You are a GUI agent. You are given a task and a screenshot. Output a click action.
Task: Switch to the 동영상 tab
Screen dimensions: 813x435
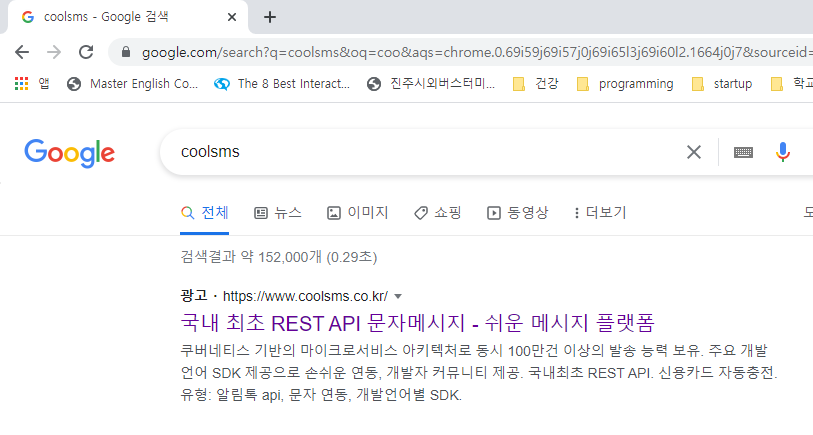tap(517, 213)
